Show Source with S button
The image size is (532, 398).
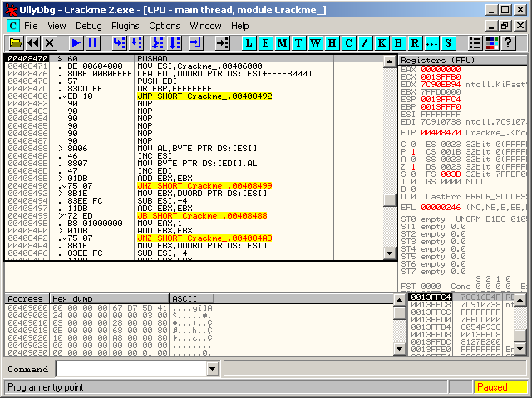click(448, 43)
